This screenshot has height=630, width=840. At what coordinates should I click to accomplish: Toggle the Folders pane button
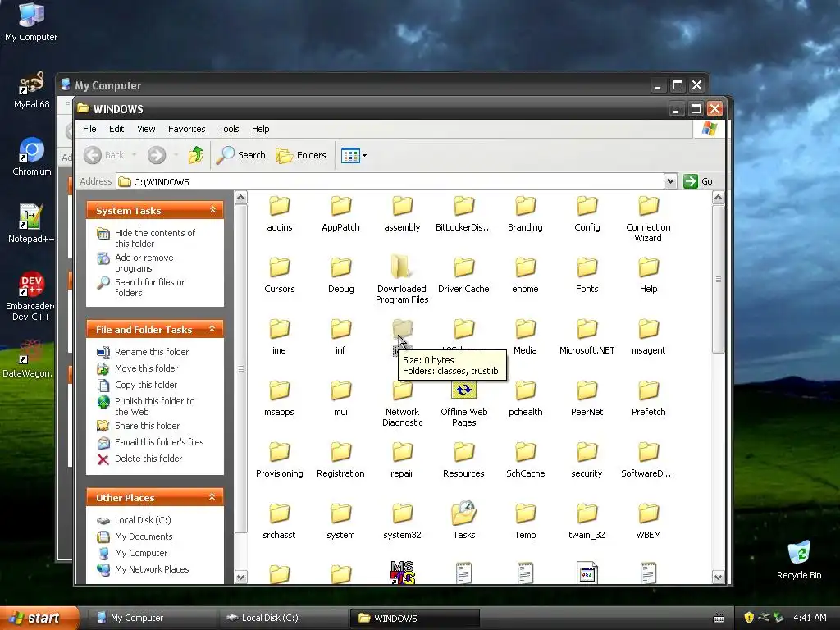tap(301, 155)
